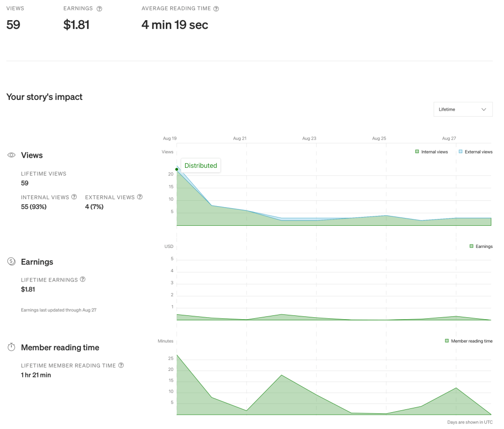This screenshot has height=429, width=504.
Task: Select the Aug 27 date label on axis
Action: point(449,139)
